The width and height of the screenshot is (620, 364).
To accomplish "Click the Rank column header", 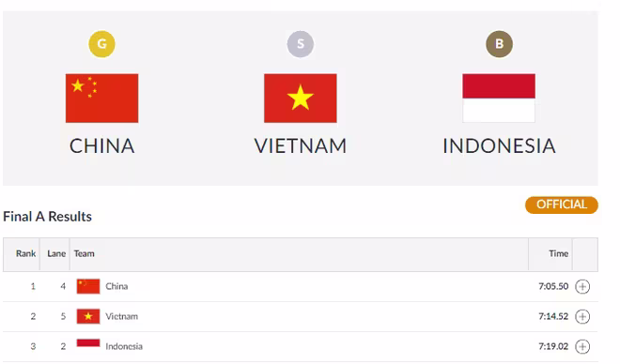I will click(x=25, y=253).
